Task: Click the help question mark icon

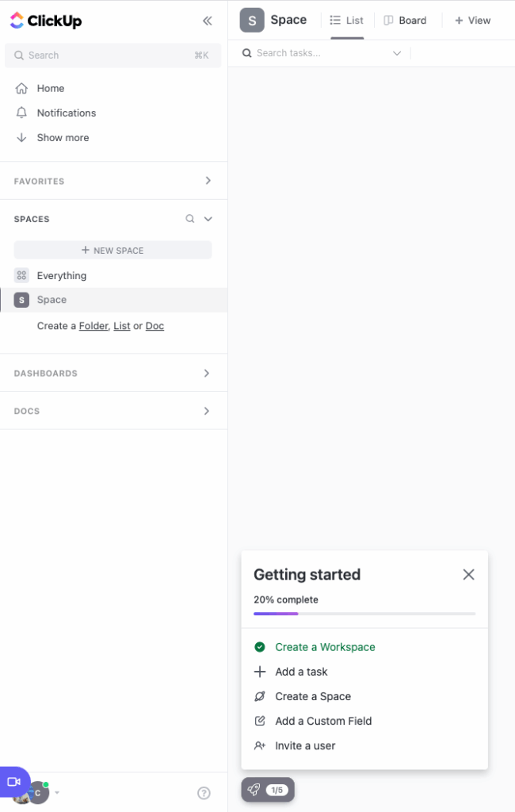Action: click(x=204, y=792)
